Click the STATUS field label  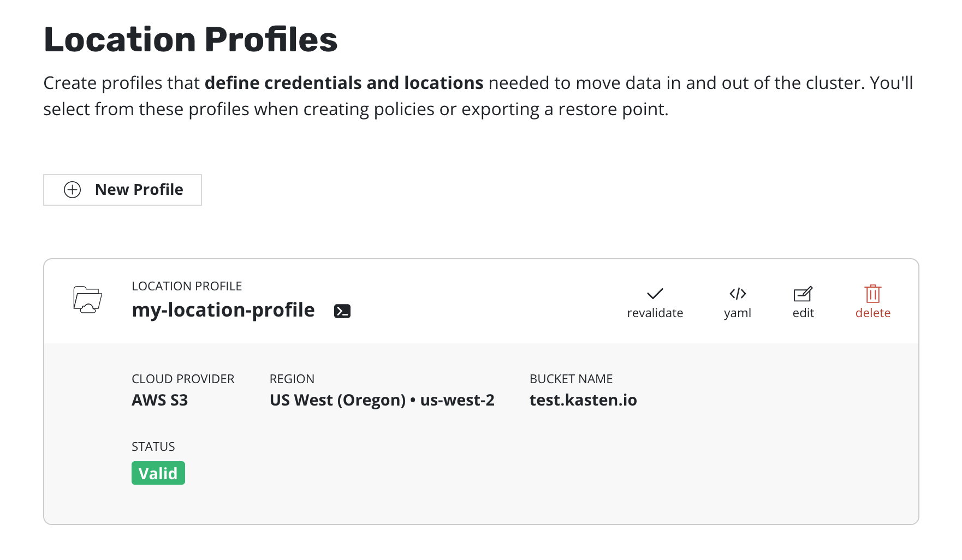click(153, 447)
